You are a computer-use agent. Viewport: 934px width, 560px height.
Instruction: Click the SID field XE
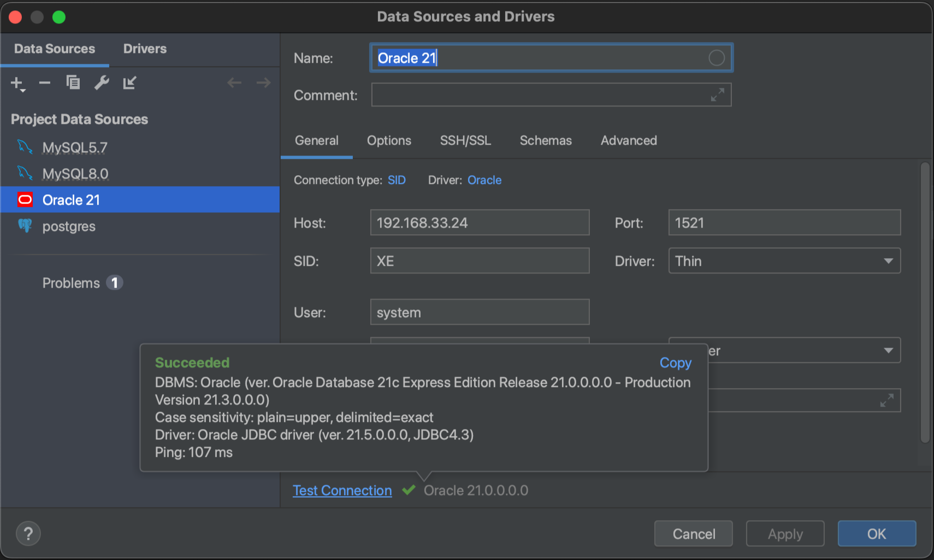coord(480,261)
